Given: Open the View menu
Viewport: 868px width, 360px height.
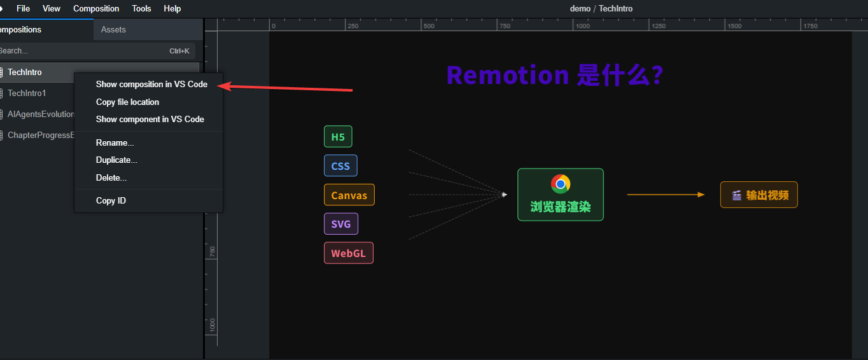Looking at the screenshot, I should 52,8.
